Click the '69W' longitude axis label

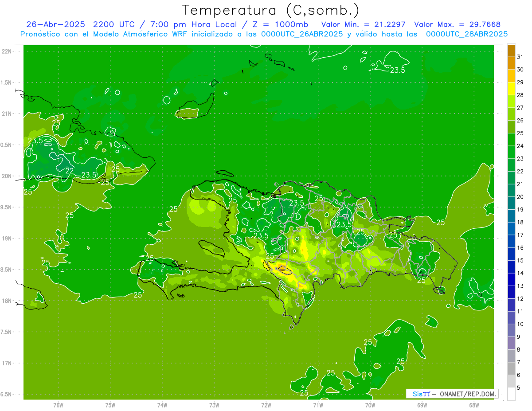point(422,405)
